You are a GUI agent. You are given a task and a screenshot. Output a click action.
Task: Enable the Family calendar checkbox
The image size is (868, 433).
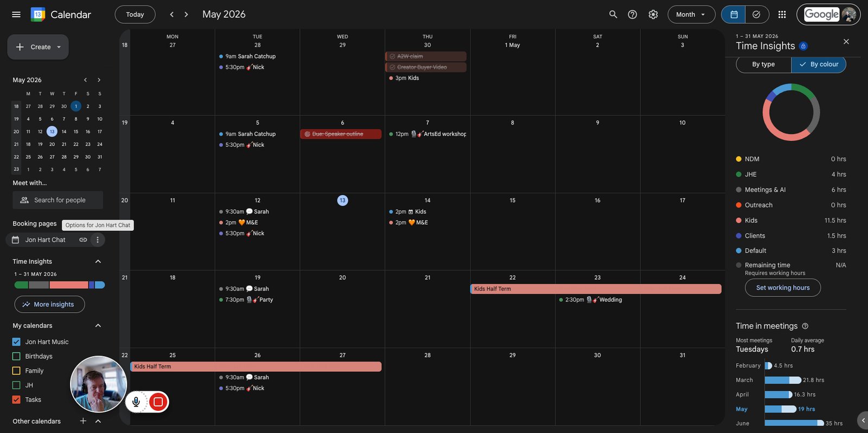[x=16, y=371]
